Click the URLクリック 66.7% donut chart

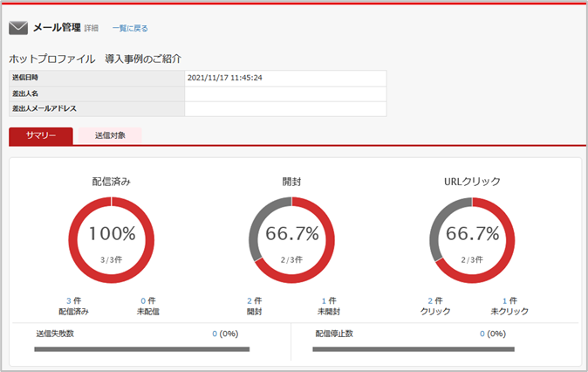[472, 239]
